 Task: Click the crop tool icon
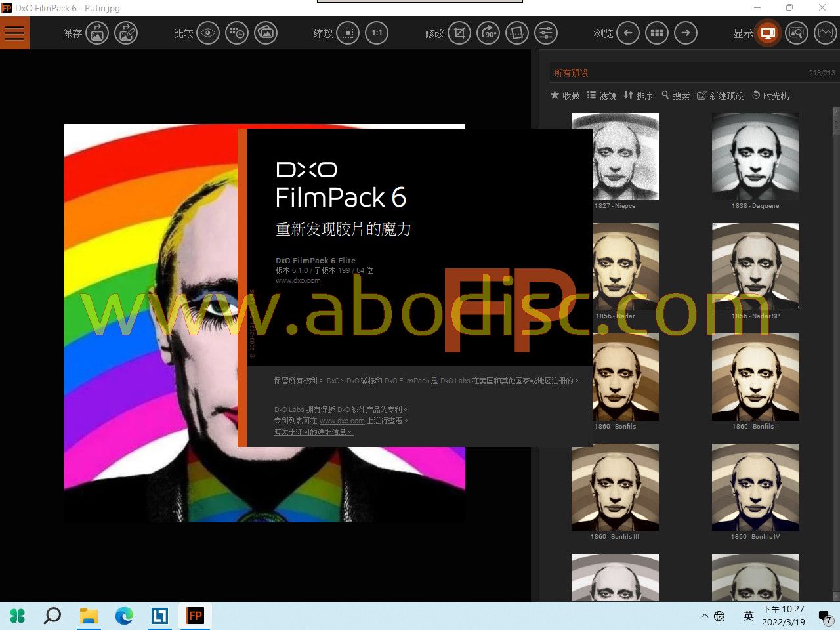pos(459,33)
